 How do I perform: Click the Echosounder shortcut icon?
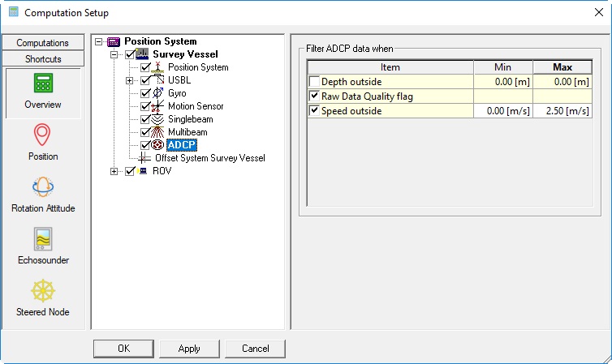(42, 239)
